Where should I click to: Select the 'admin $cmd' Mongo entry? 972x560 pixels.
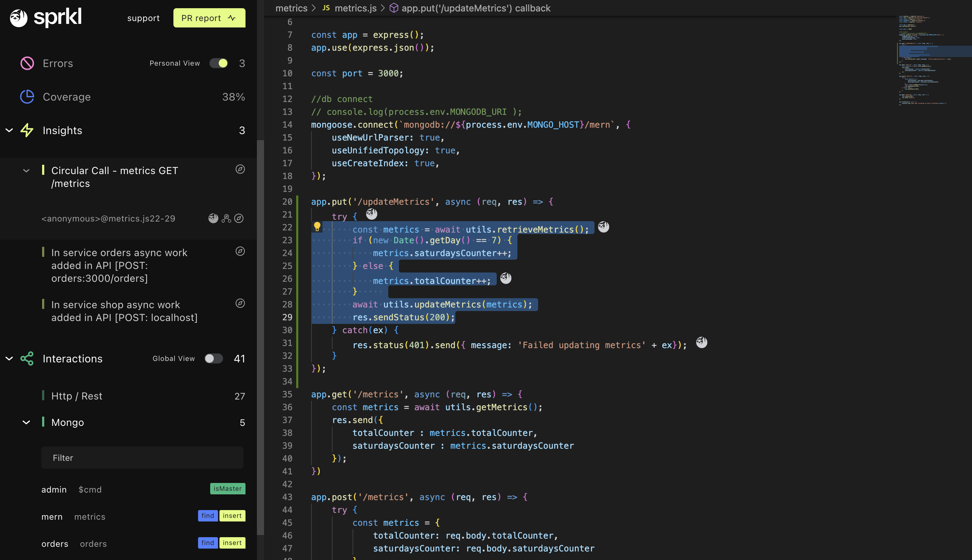pyautogui.click(x=72, y=490)
